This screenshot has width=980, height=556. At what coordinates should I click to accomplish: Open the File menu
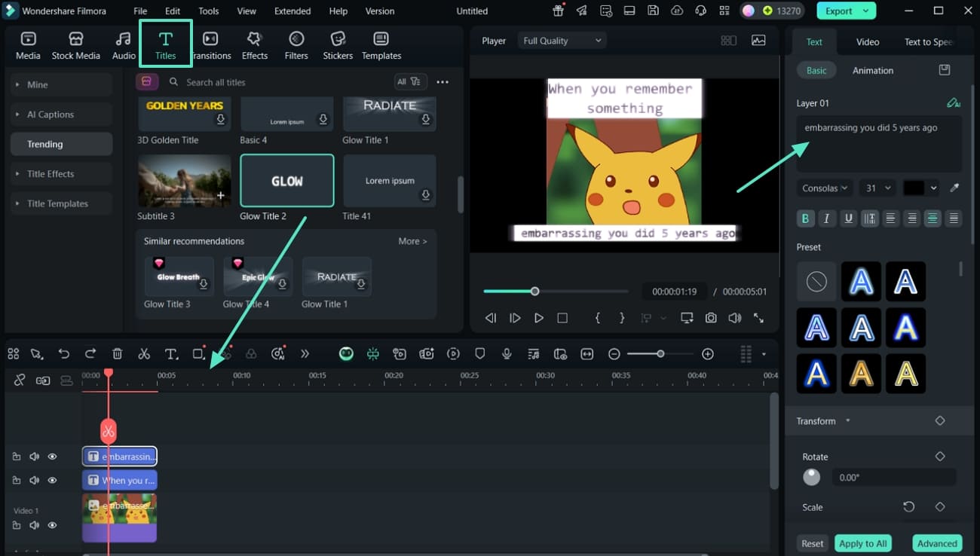pyautogui.click(x=140, y=11)
